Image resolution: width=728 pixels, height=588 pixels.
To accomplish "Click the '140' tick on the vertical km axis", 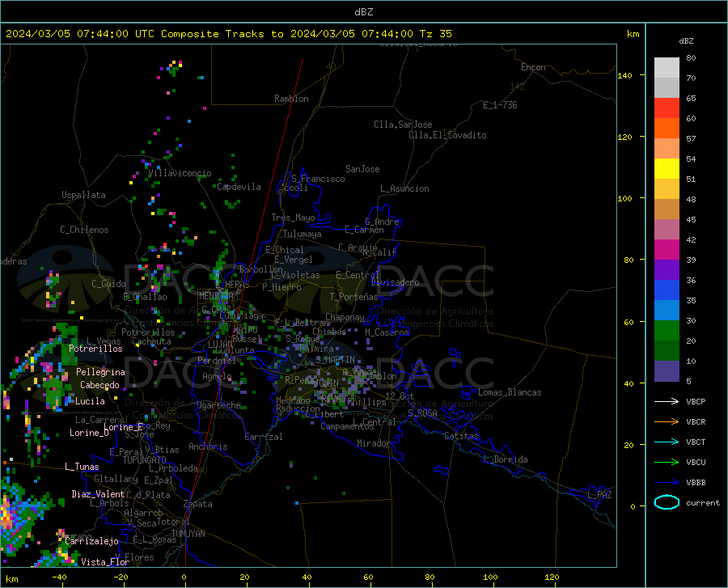I will pyautogui.click(x=624, y=75).
